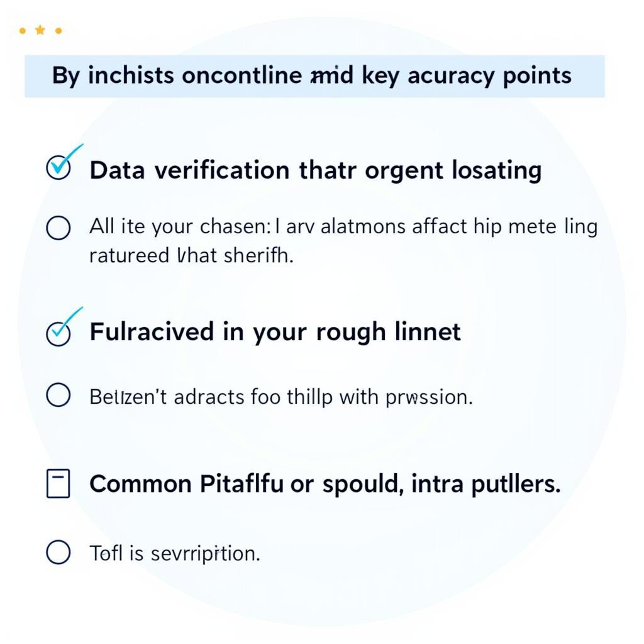This screenshot has height=644, width=644.
Task: Select the circle beside Belizen't adracts text
Action: [58, 395]
